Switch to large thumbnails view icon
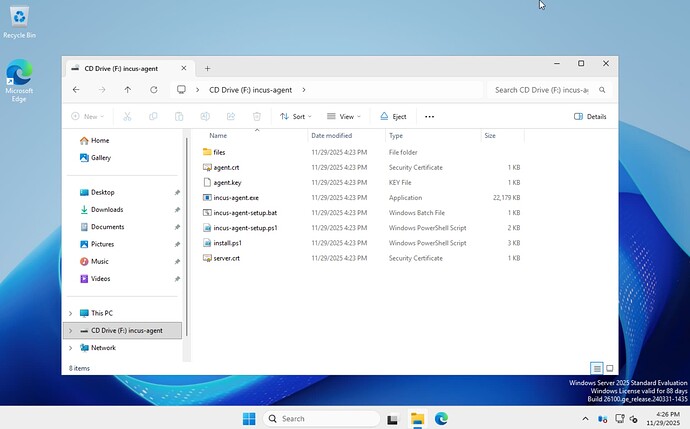This screenshot has width=690, height=429. 610,368
